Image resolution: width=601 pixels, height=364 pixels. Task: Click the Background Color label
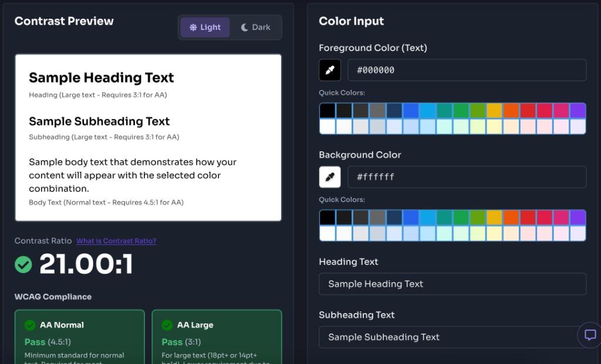tap(360, 155)
